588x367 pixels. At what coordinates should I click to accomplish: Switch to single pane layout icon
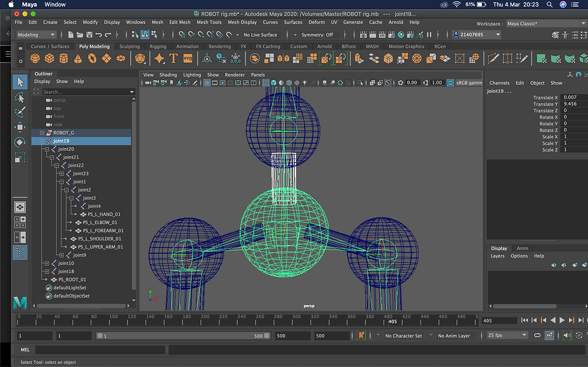(x=20, y=207)
